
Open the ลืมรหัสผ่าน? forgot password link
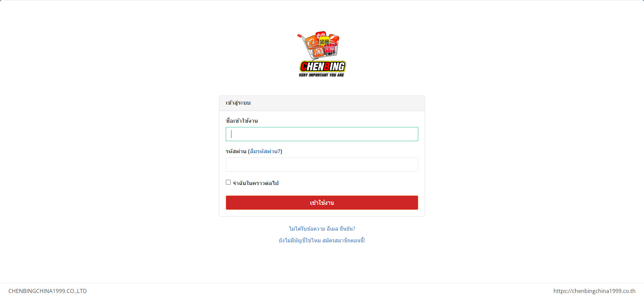pyautogui.click(x=265, y=151)
